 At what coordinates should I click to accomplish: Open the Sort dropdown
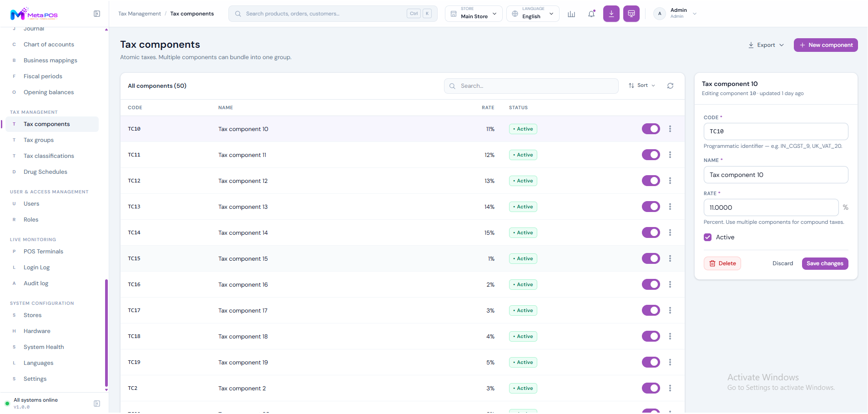(x=642, y=86)
